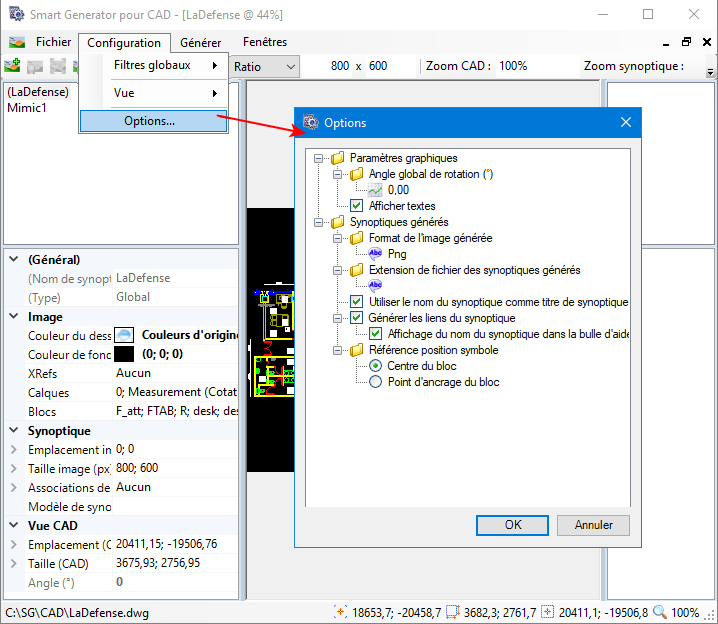The height and width of the screenshot is (624, 718).
Task: Click the empty Abc icon under Extension de fichier
Action: (x=375, y=285)
